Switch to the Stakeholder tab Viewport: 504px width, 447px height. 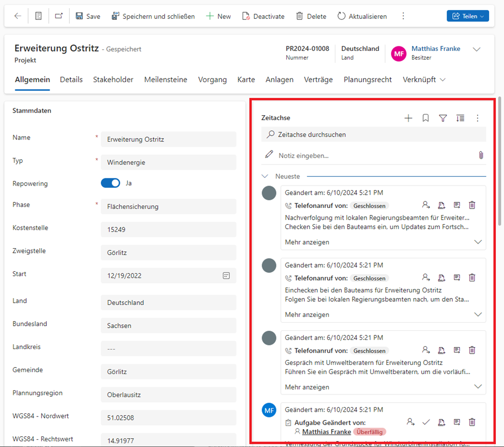(x=113, y=80)
